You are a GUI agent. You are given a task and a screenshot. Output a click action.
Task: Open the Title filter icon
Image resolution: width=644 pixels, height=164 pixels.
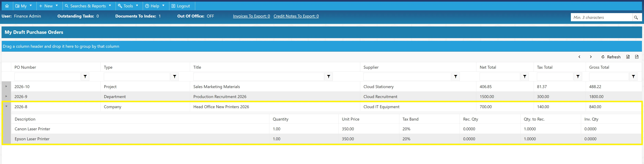pyautogui.click(x=329, y=76)
